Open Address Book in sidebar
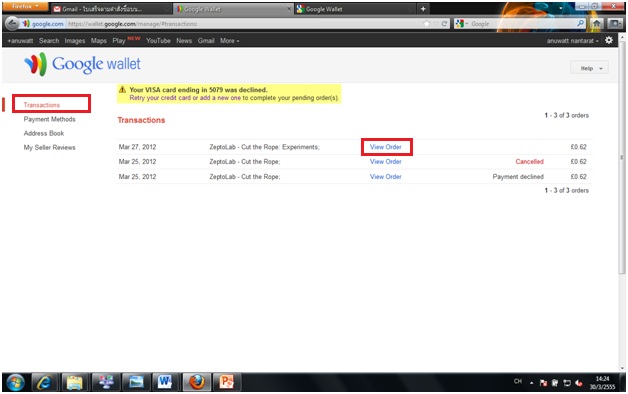Screen dimensions: 628x394 point(44,133)
